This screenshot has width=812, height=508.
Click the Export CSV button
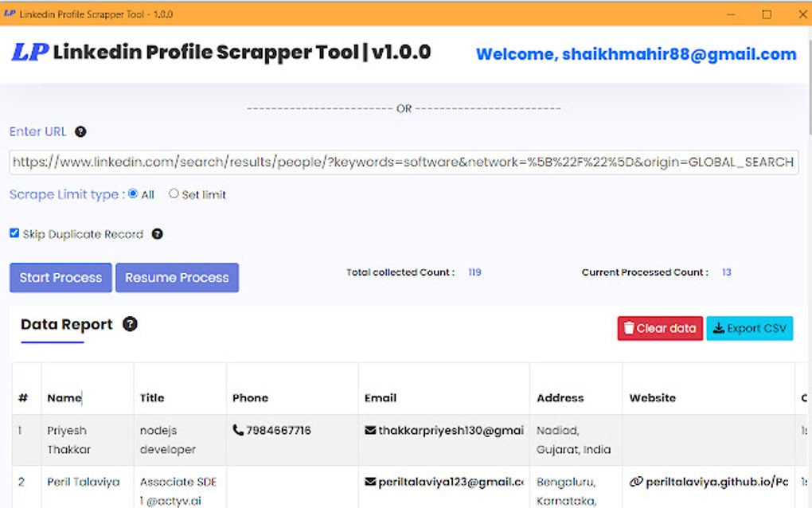pos(749,327)
